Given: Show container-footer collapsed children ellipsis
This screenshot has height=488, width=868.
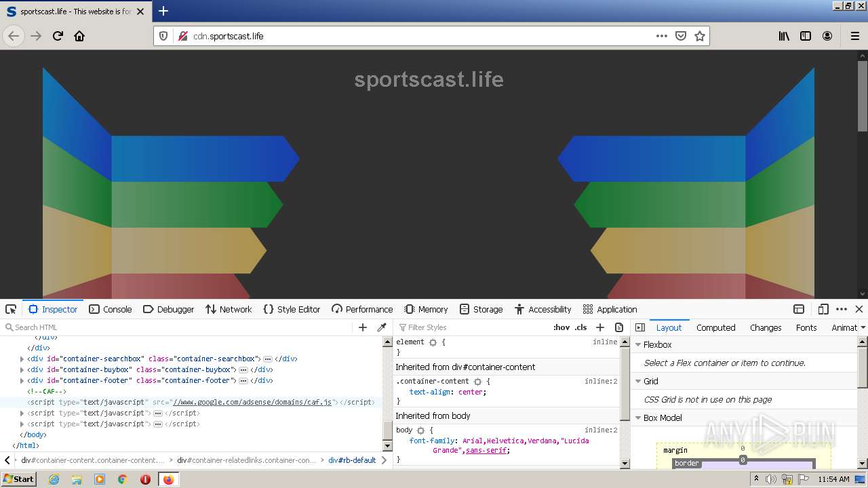Looking at the screenshot, I should click(243, 380).
